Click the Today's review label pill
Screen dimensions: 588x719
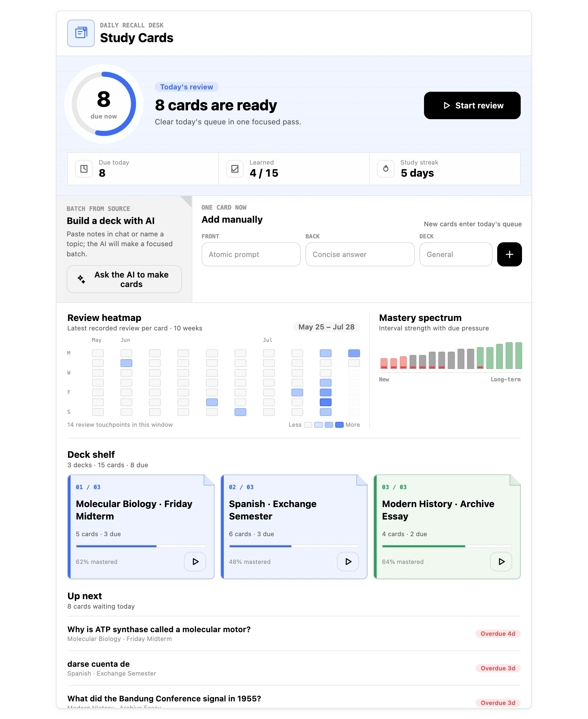pyautogui.click(x=186, y=87)
